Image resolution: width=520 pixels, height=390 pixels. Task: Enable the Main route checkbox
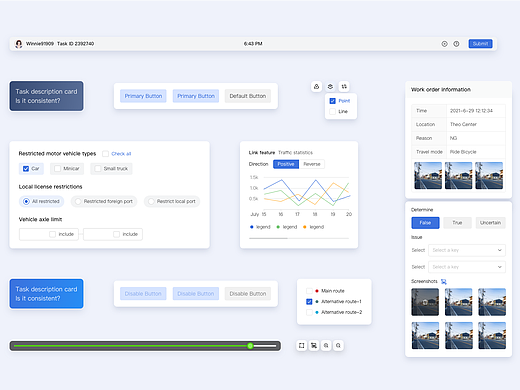pyautogui.click(x=309, y=291)
